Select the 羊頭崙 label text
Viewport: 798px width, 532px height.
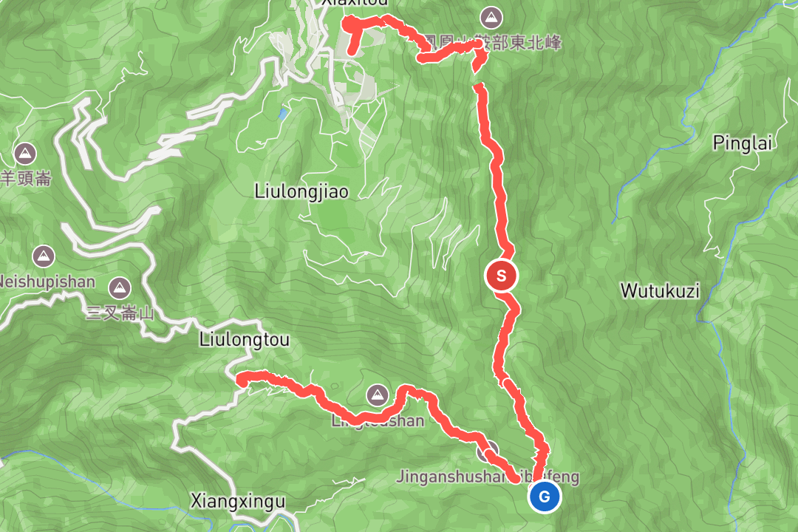[x=25, y=179]
